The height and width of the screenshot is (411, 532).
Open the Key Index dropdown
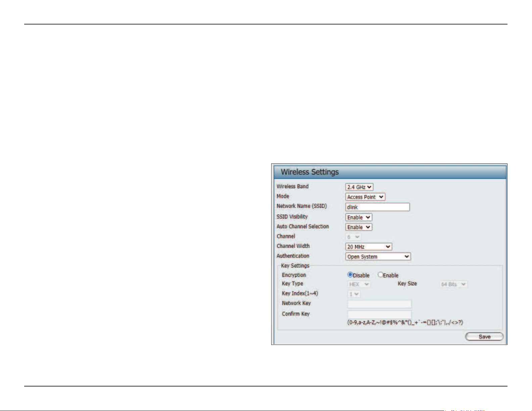(x=354, y=294)
